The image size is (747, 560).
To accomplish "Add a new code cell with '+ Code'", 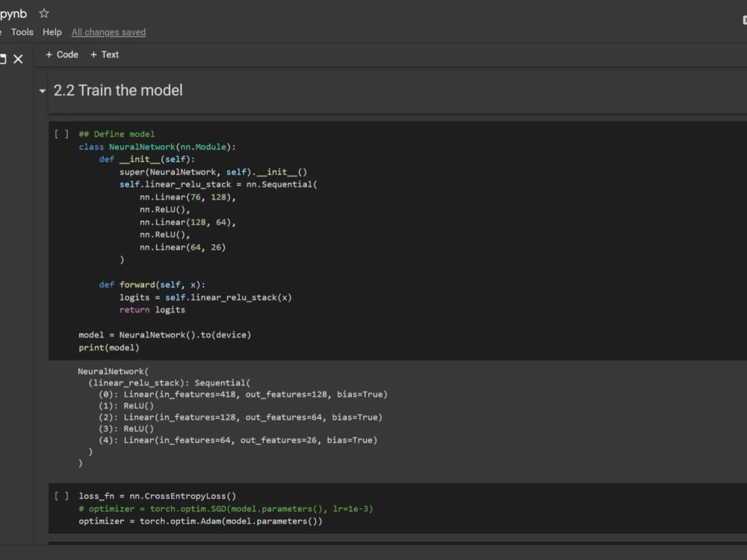I will [x=62, y=54].
